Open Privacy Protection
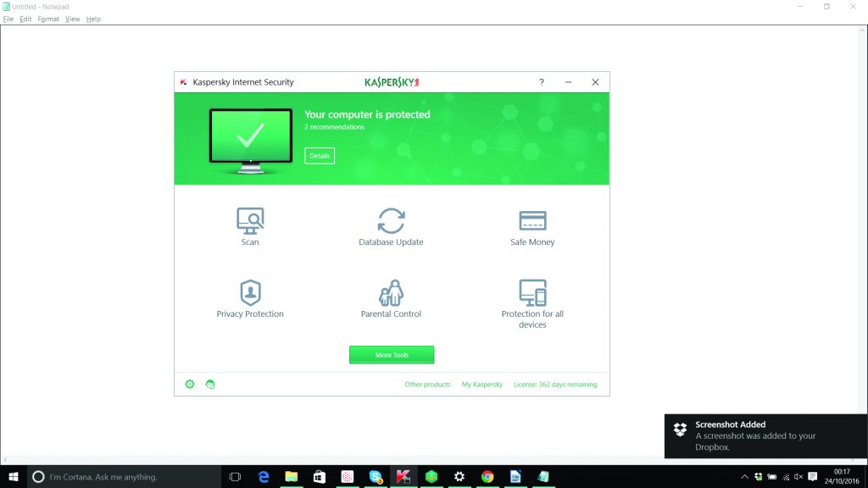The image size is (868, 488). [x=250, y=299]
